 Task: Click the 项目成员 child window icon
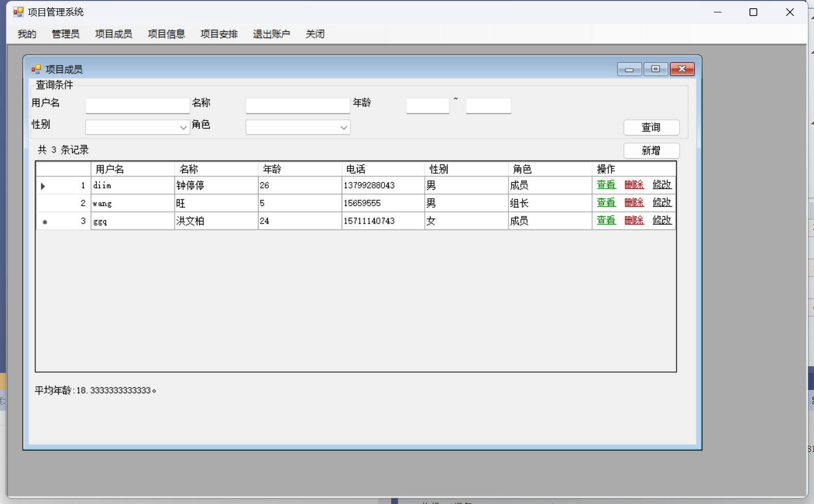pyautogui.click(x=36, y=69)
